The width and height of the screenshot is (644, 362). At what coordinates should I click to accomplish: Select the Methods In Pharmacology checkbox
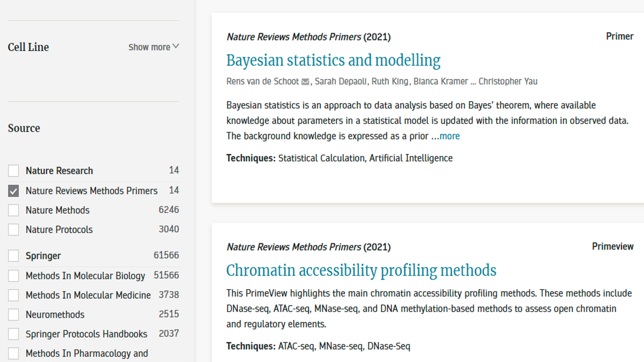[14, 353]
